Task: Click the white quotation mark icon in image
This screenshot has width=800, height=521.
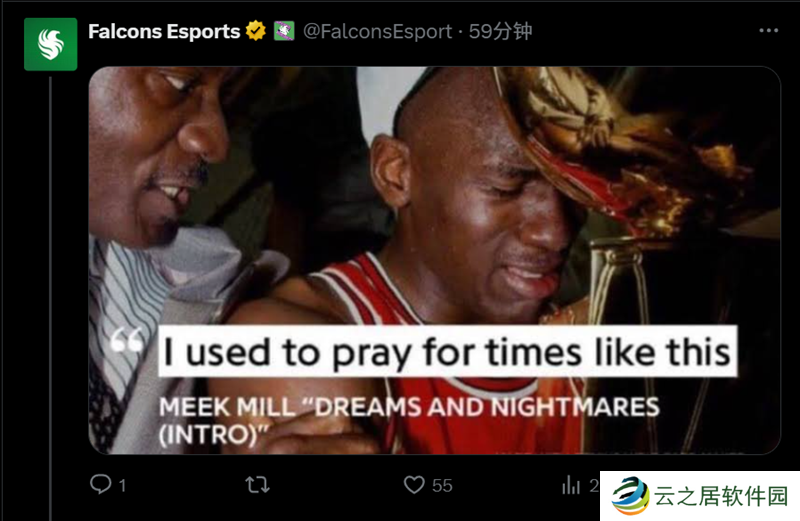Action: (127, 343)
